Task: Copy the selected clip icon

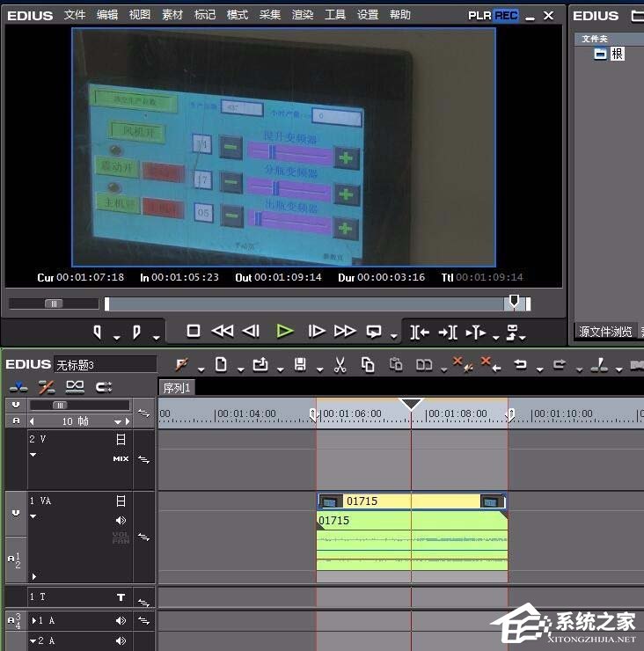Action: (368, 365)
